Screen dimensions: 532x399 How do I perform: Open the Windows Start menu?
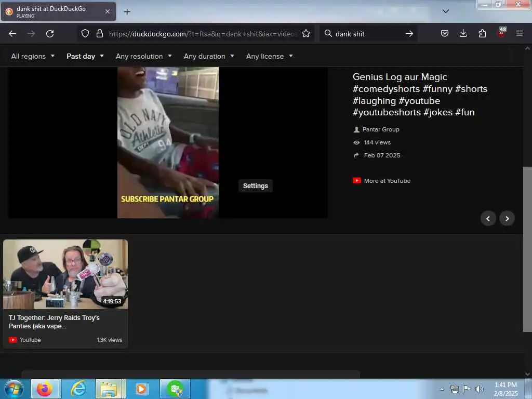14,389
